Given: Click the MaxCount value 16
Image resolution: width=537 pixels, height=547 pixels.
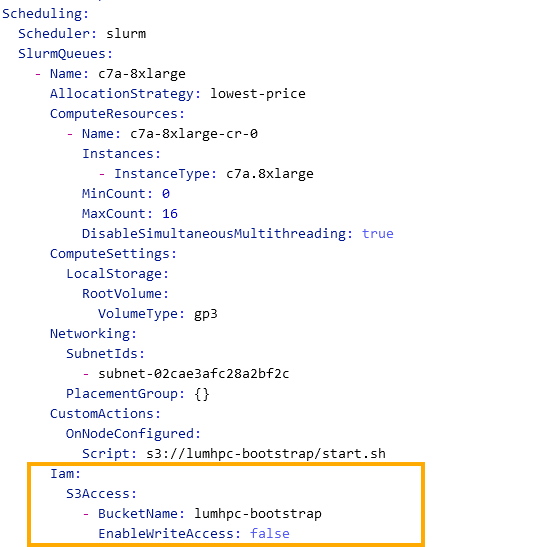Looking at the screenshot, I should pyautogui.click(x=170, y=214).
